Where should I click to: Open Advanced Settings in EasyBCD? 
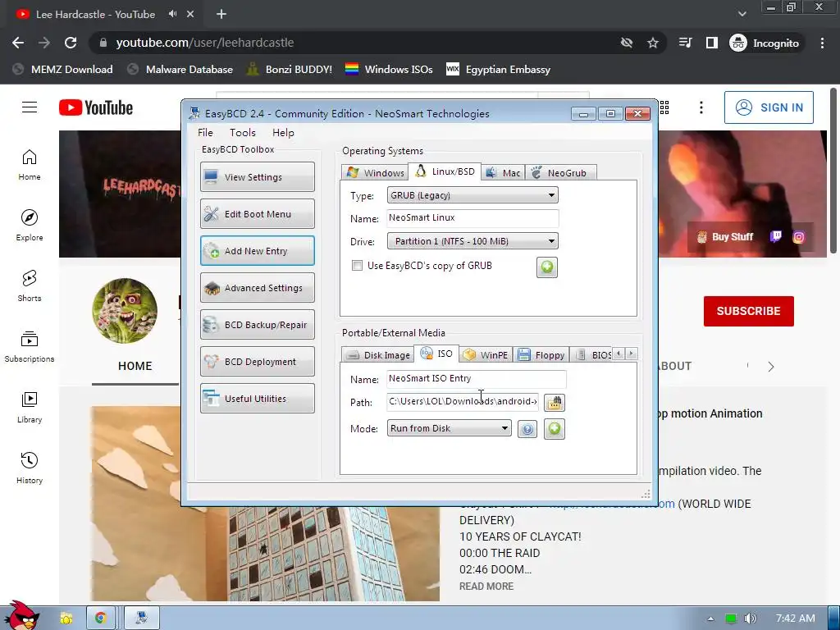coord(257,288)
